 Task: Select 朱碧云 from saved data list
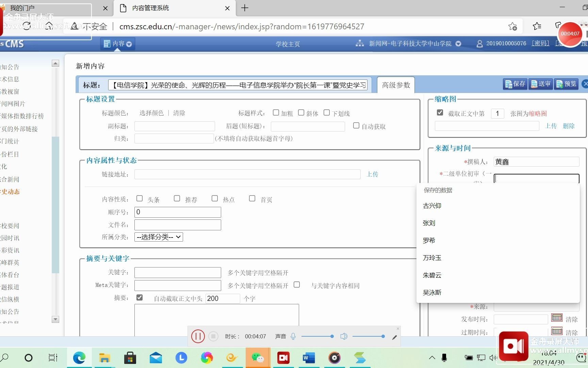(x=498, y=275)
